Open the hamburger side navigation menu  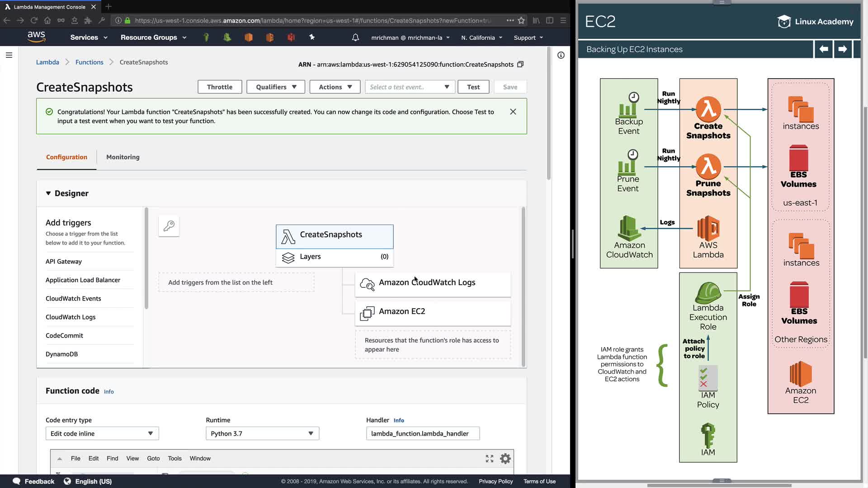pyautogui.click(x=9, y=55)
